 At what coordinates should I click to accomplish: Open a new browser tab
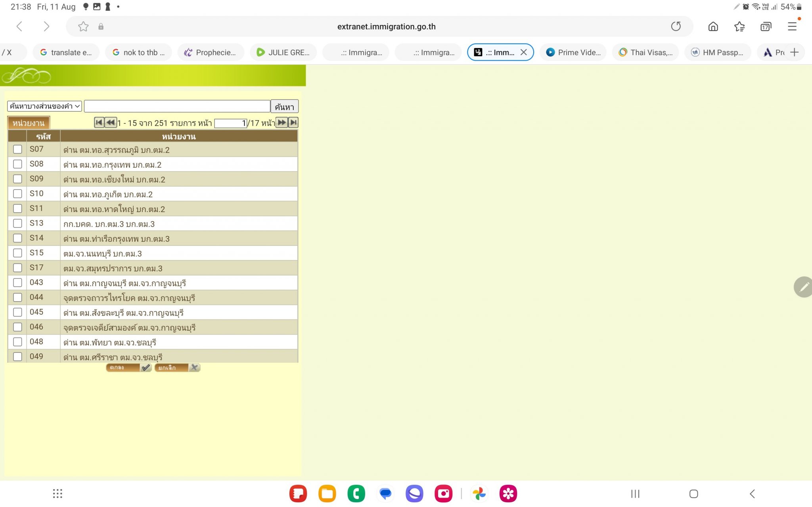(794, 52)
